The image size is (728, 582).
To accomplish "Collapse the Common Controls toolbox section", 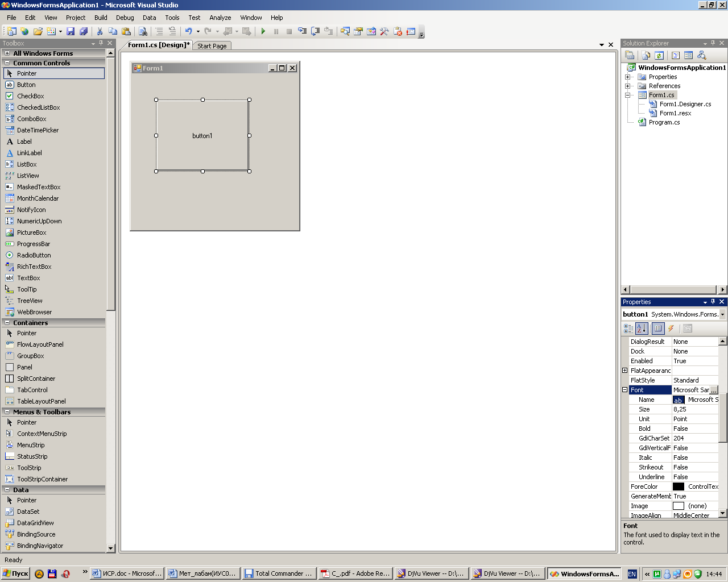I will click(7, 63).
